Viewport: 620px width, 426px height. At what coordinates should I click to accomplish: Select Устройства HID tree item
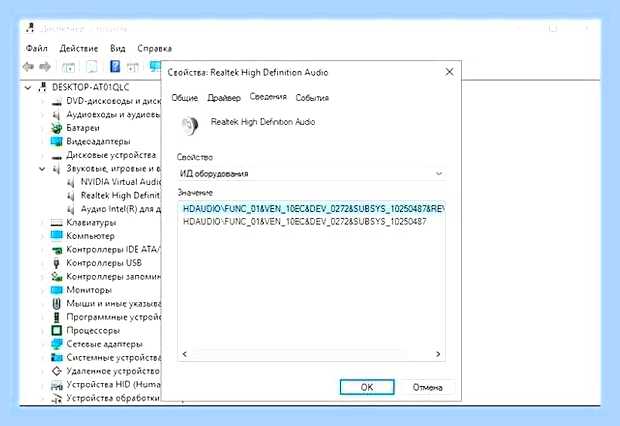pos(113,384)
